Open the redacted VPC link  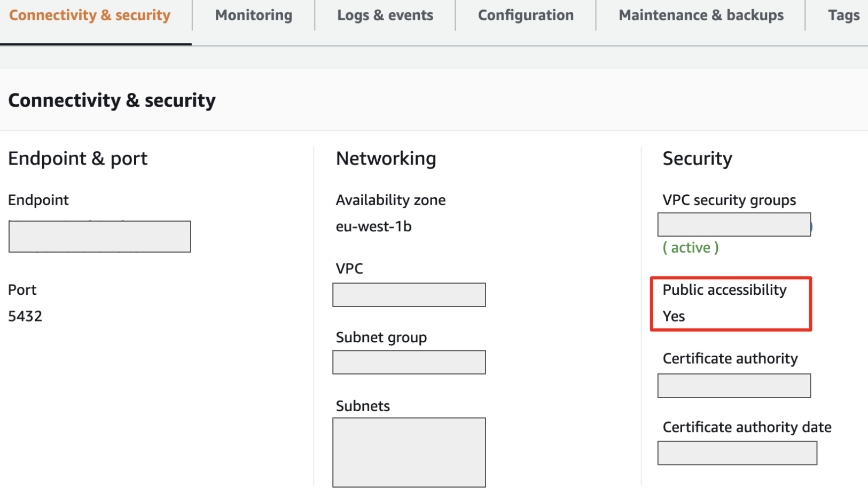[409, 295]
